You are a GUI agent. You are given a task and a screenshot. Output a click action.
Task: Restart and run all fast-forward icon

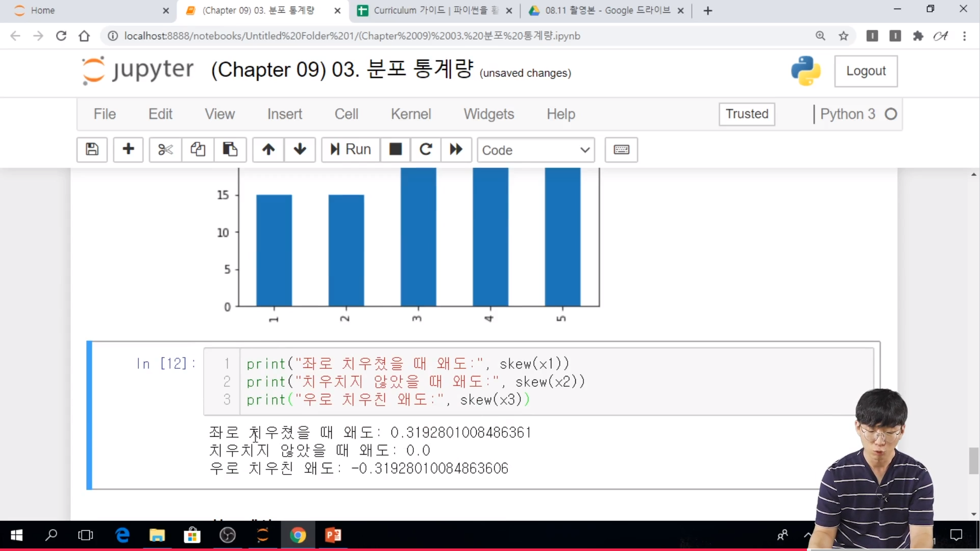tap(456, 149)
